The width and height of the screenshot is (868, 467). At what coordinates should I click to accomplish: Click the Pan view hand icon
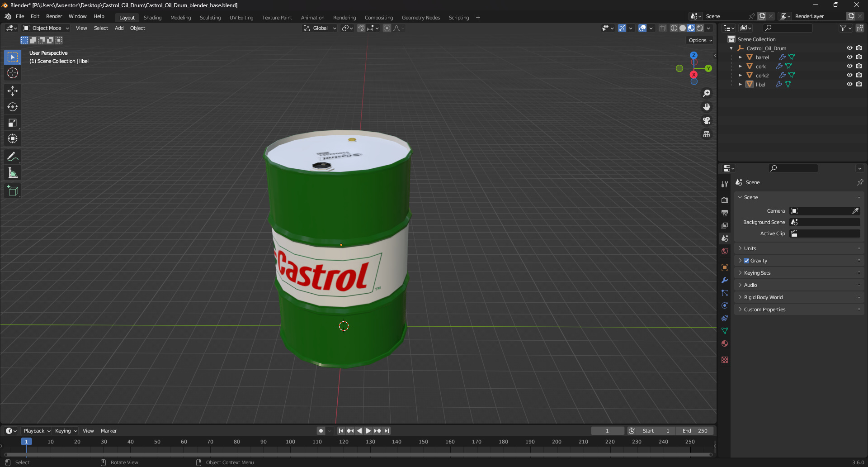click(x=707, y=107)
